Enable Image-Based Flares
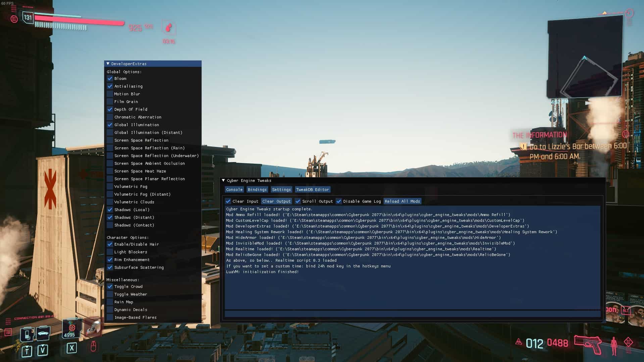Viewport: 644px width, 362px height. (x=110, y=317)
